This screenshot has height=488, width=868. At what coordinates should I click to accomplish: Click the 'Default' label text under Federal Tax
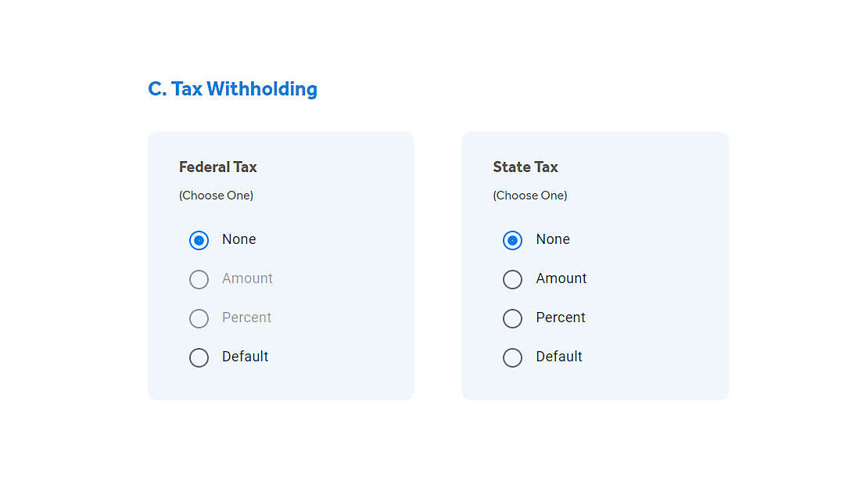click(246, 356)
